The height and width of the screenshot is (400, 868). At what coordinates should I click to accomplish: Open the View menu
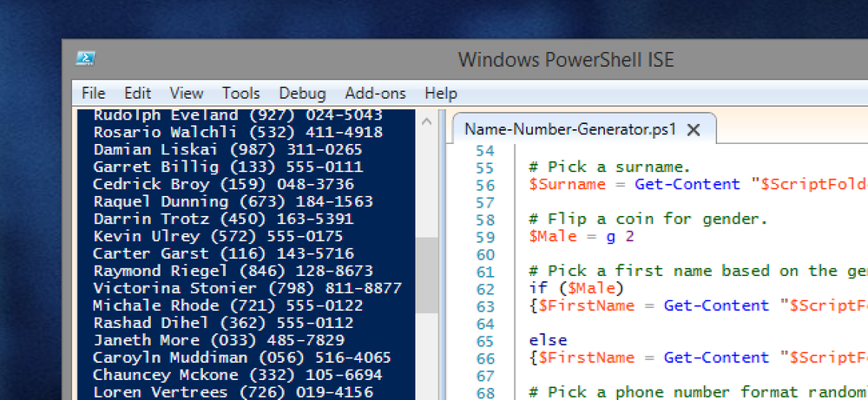(x=186, y=93)
